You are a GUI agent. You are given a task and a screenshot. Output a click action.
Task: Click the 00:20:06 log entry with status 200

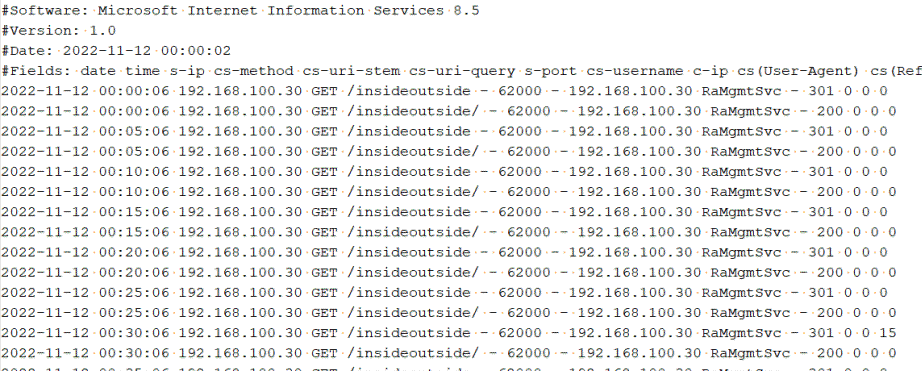pos(448,272)
